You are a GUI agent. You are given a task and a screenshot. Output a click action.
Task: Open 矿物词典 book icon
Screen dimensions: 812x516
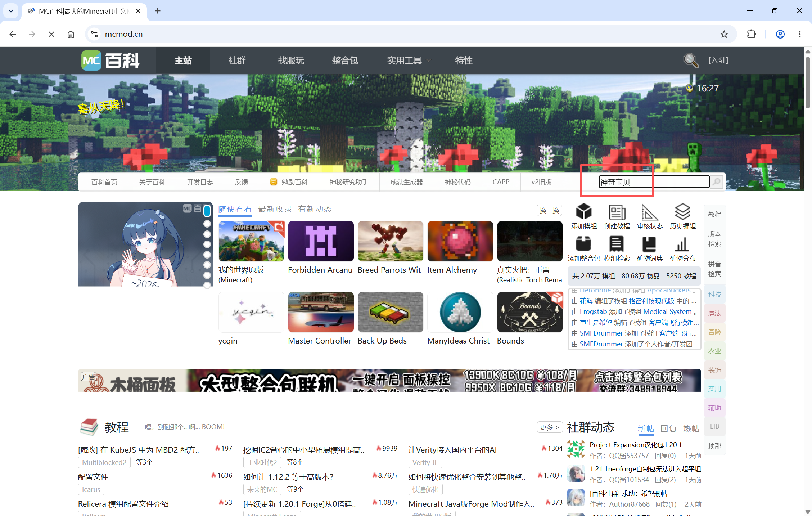pyautogui.click(x=650, y=244)
